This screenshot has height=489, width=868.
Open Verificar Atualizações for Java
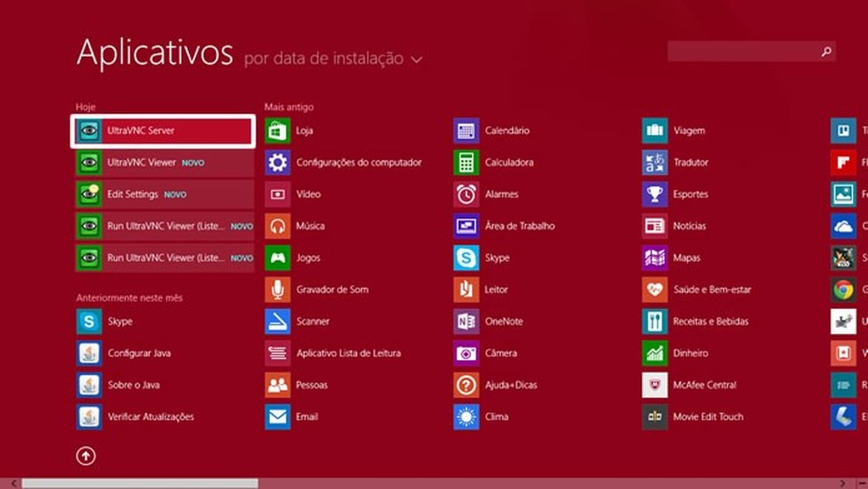(136, 417)
